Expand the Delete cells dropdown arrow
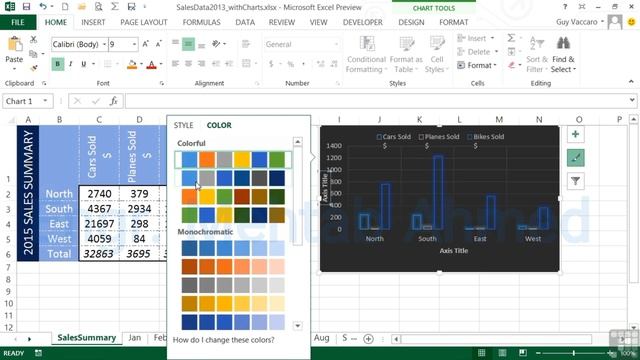This screenshot has height=360, width=640. [496, 52]
